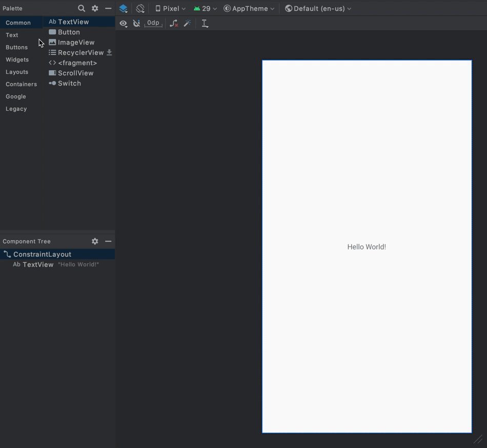This screenshot has height=448, width=487.
Task: Select Switch in the palette
Action: pyautogui.click(x=79, y=83)
